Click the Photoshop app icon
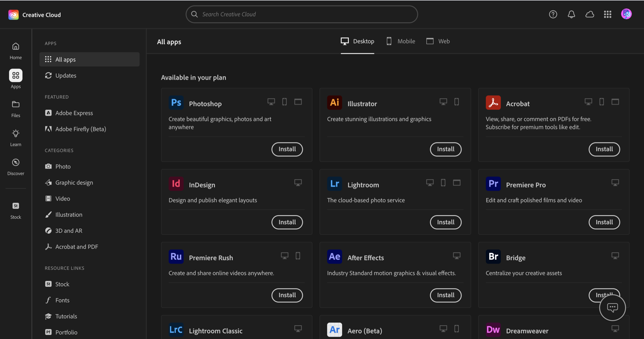The width and height of the screenshot is (644, 339). (176, 103)
